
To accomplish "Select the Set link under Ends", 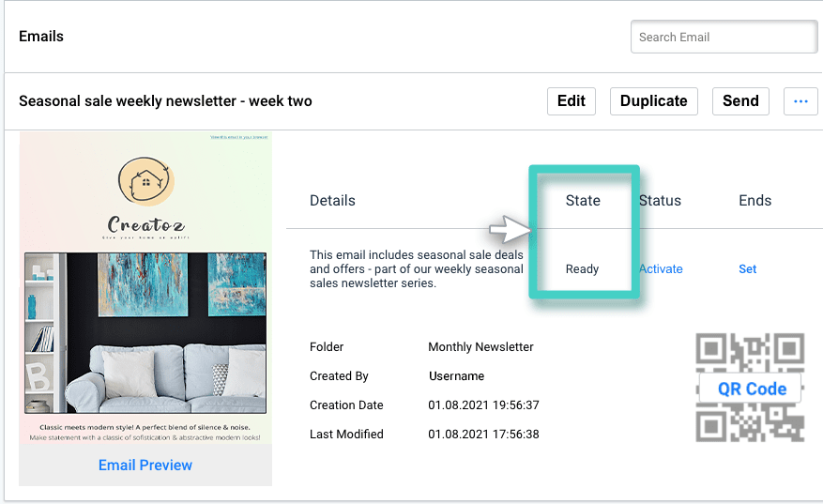I will coord(747,268).
